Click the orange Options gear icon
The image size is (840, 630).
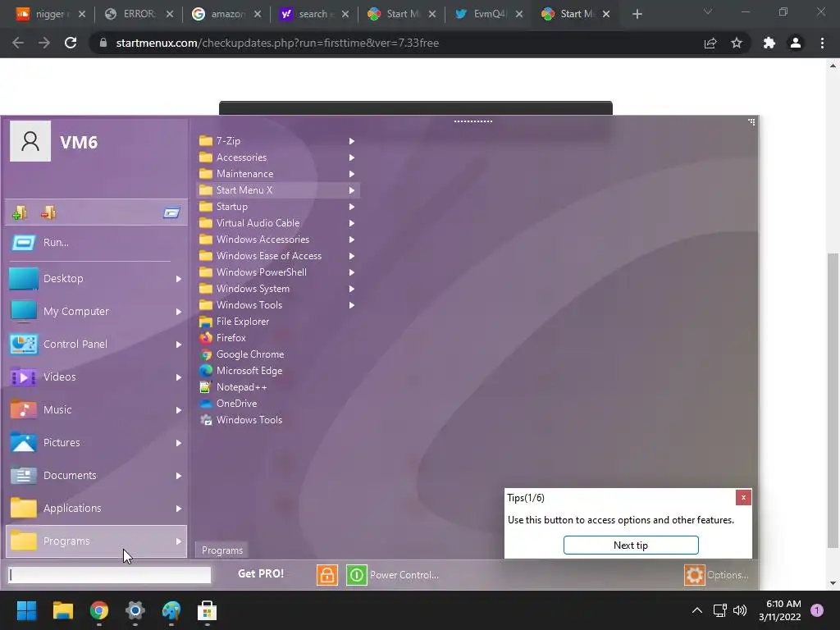(694, 575)
